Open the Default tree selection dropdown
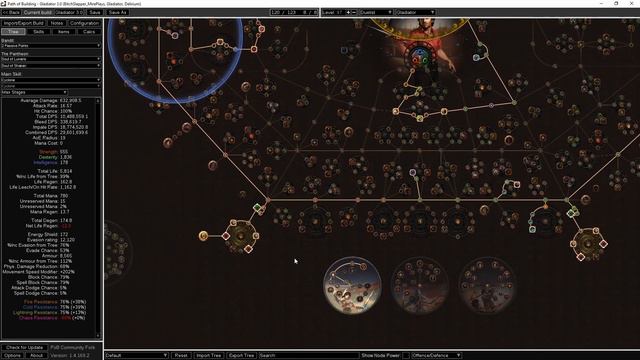 [x=136, y=356]
